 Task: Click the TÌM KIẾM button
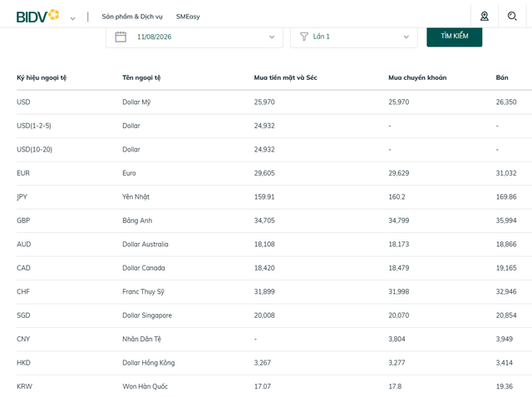[x=455, y=36]
